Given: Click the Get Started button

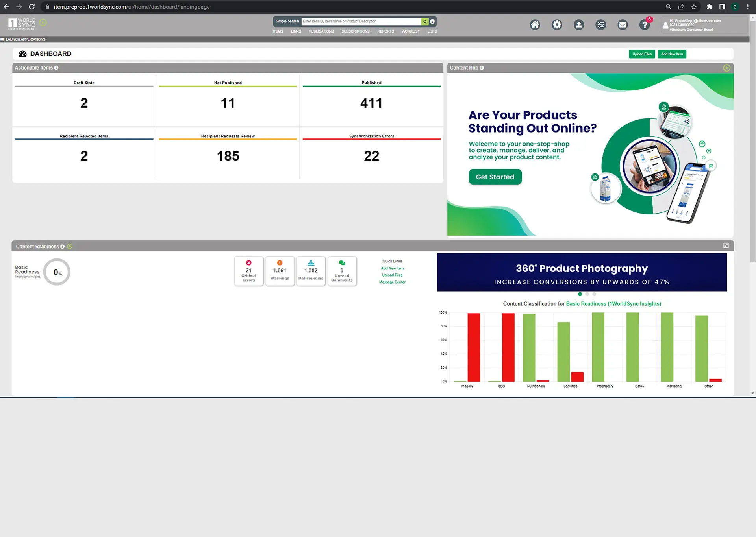Looking at the screenshot, I should click(495, 177).
